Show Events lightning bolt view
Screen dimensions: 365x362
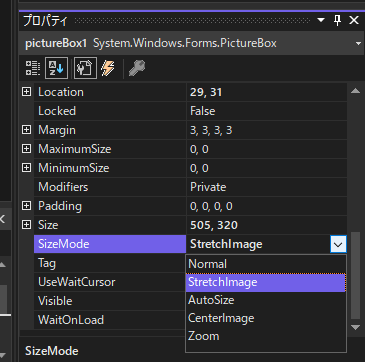pos(108,68)
